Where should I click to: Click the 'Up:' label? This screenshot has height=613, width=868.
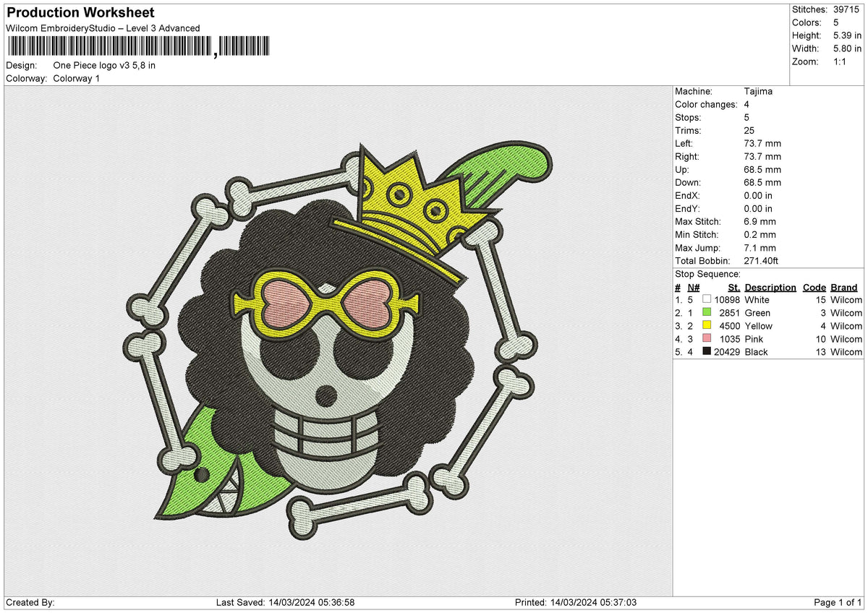pyautogui.click(x=682, y=170)
